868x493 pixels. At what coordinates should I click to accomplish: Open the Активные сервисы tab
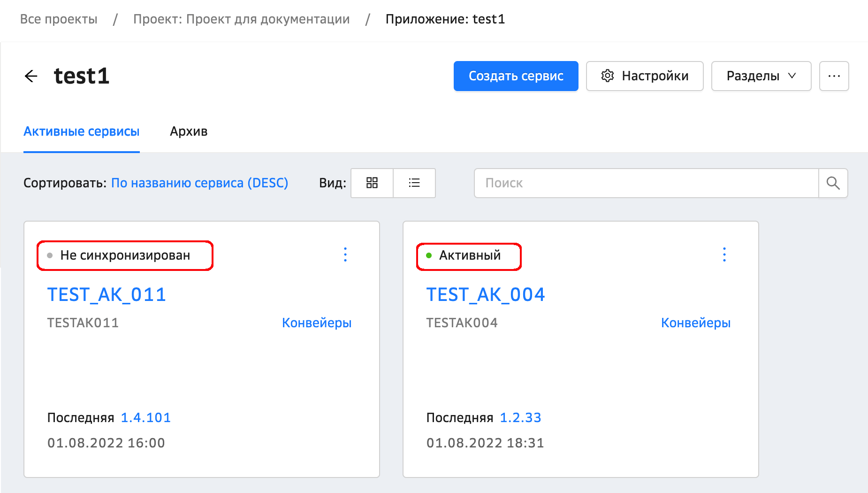tap(82, 131)
